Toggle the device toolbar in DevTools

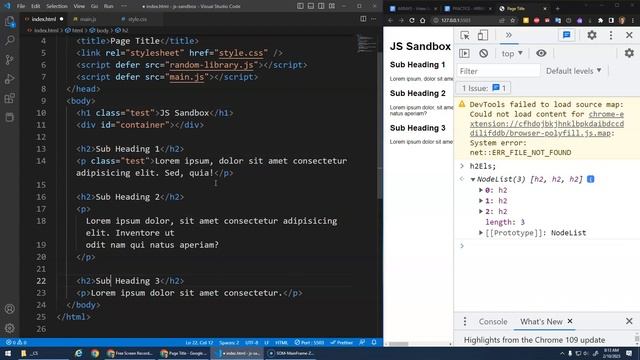[x=482, y=35]
